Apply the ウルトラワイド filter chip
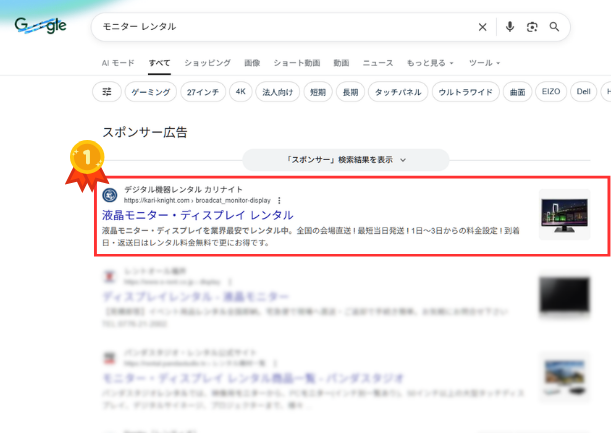This screenshot has height=433, width=611. 466,92
